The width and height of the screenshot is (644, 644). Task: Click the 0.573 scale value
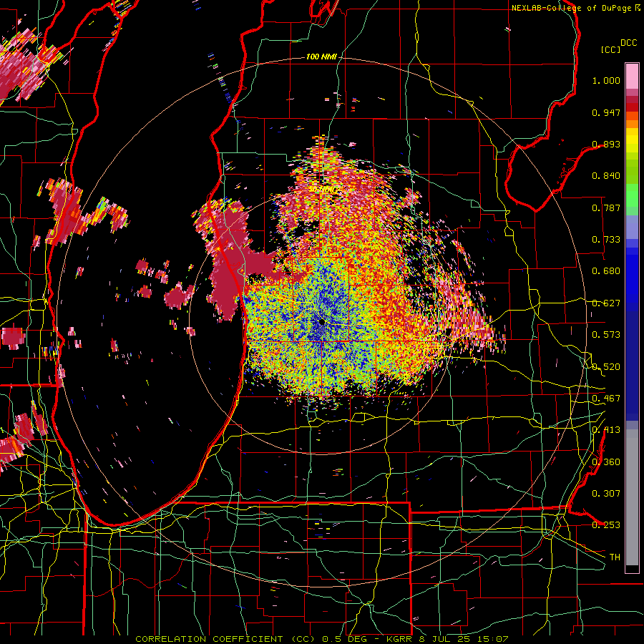click(x=606, y=335)
